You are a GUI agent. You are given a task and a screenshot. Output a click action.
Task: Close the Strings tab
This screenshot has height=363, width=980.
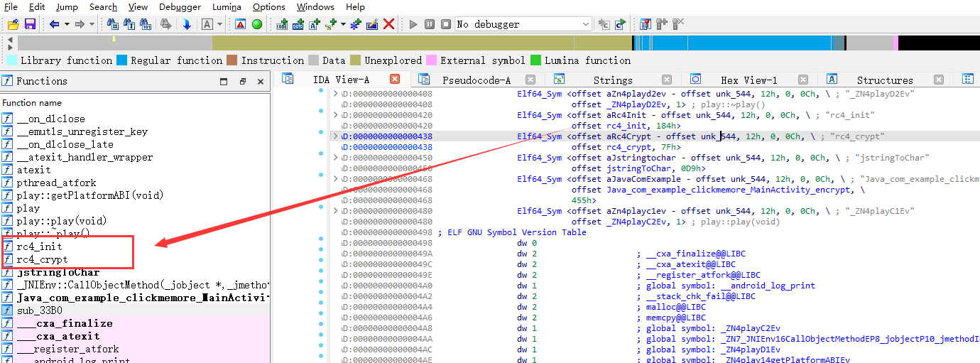point(666,80)
